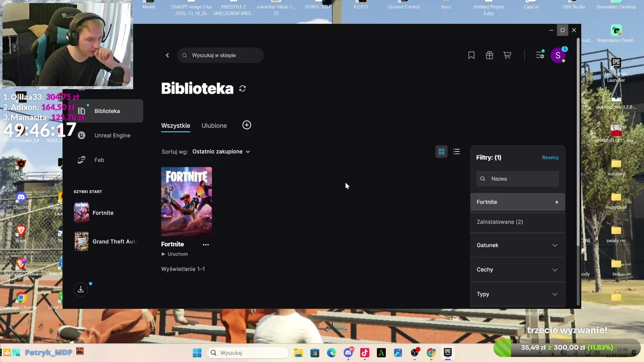Image resolution: width=644 pixels, height=362 pixels.
Task: Select the 'Wszystkie' tab
Action: tap(176, 126)
